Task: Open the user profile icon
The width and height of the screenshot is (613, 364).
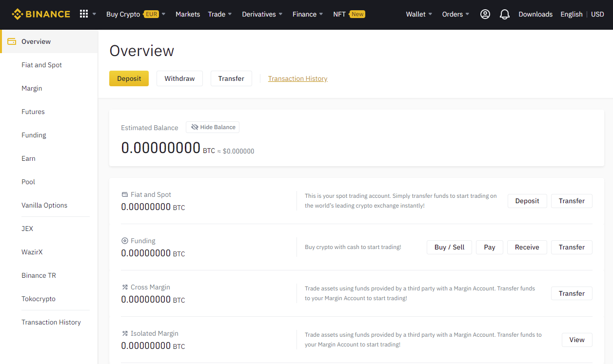Action: pos(485,14)
